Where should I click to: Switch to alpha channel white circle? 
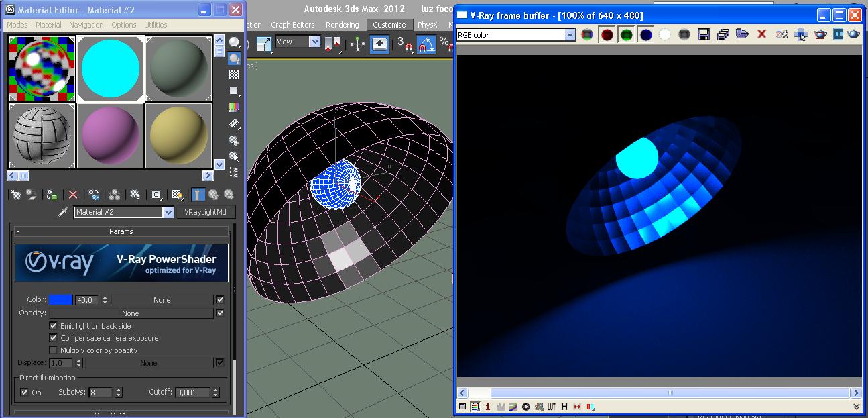[x=664, y=34]
